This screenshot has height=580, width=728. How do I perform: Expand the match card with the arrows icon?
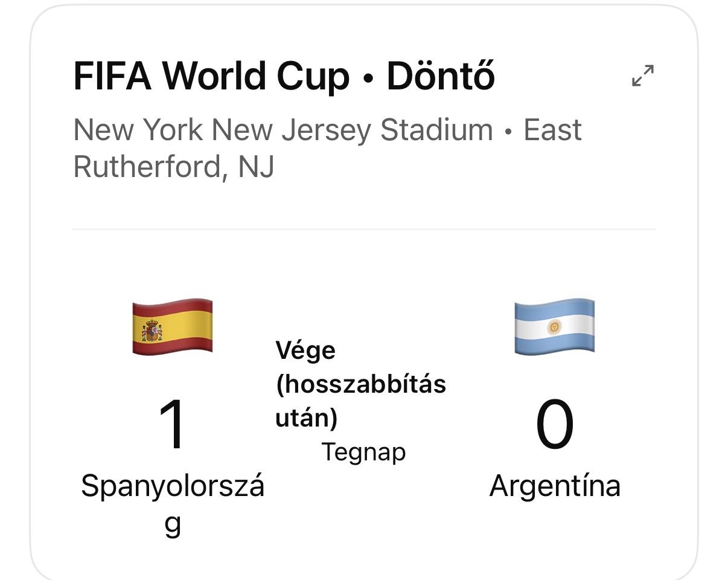point(643,76)
